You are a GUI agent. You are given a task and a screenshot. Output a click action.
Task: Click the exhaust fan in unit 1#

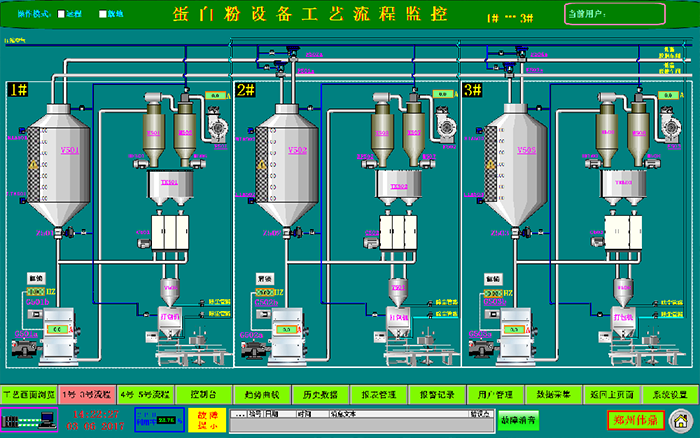(218, 126)
